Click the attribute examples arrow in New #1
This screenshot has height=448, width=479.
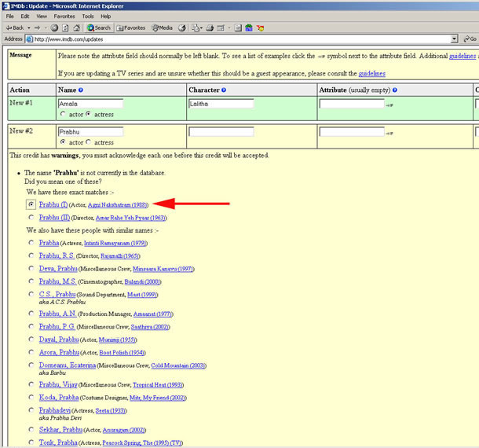click(389, 105)
